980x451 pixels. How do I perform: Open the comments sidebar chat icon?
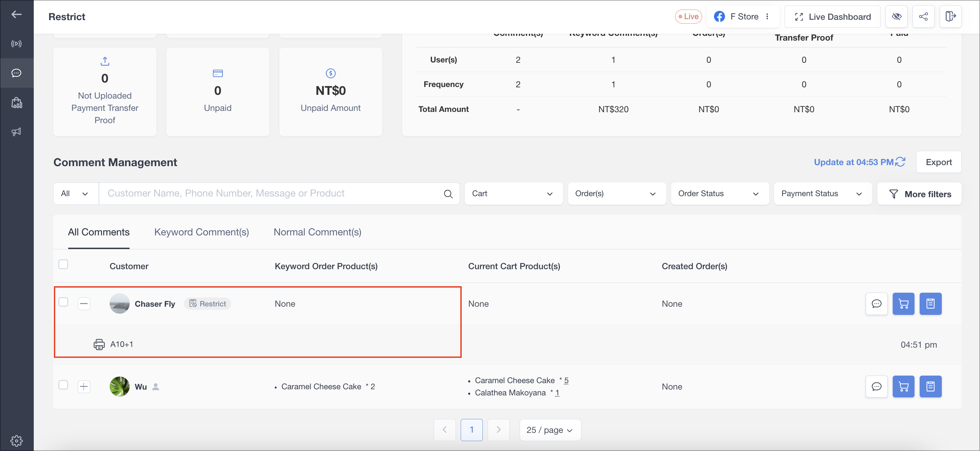(16, 73)
